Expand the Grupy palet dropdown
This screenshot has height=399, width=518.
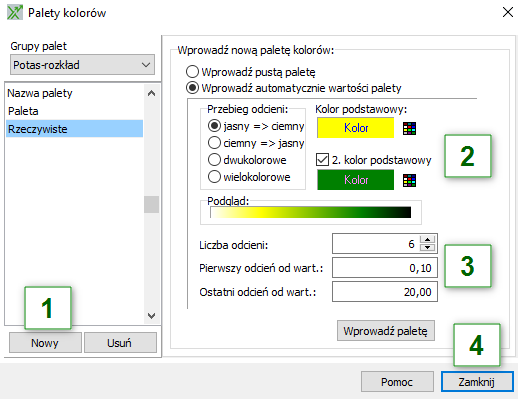(82, 65)
